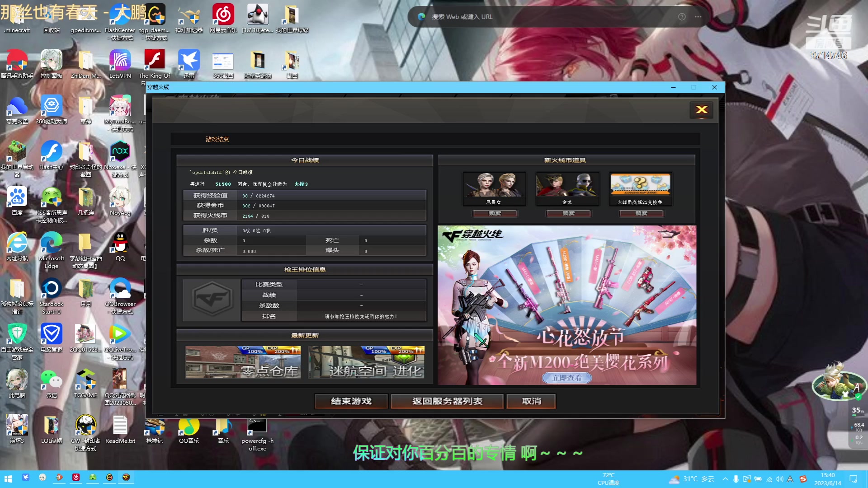Click the Wi-Fi network tray icon
868x488 pixels.
pos(769,479)
